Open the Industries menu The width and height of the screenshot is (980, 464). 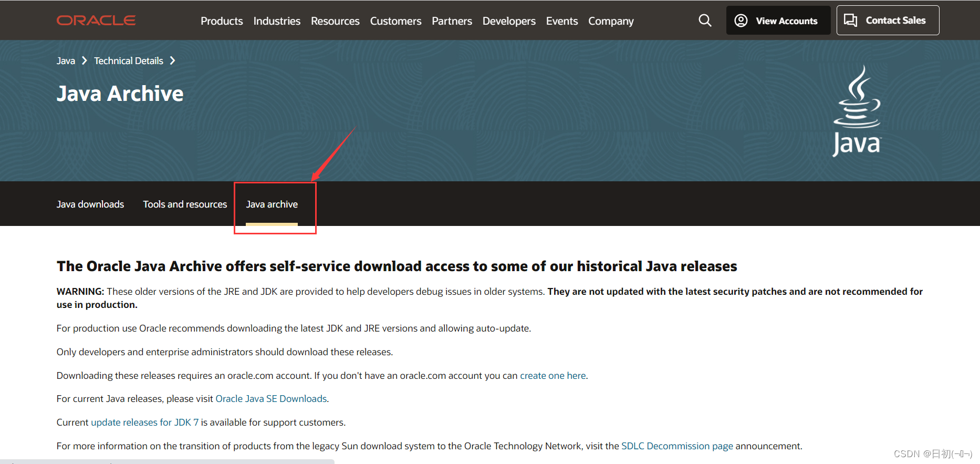tap(277, 21)
